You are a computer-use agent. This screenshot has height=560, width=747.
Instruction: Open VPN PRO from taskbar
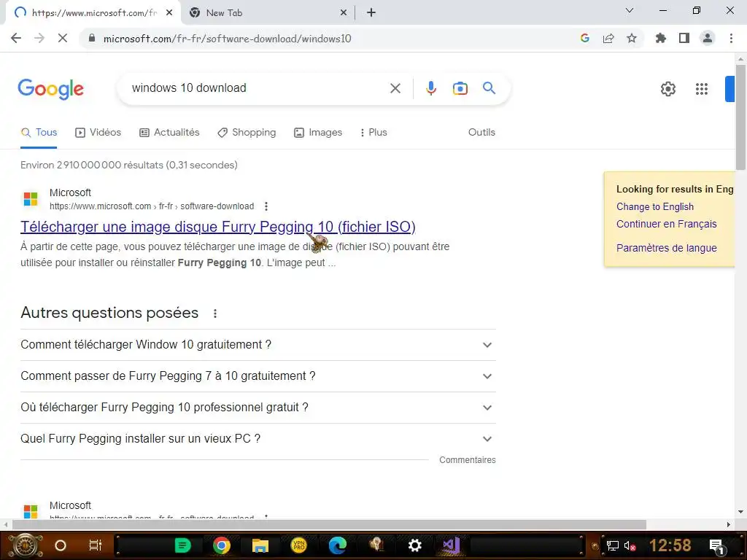298,545
